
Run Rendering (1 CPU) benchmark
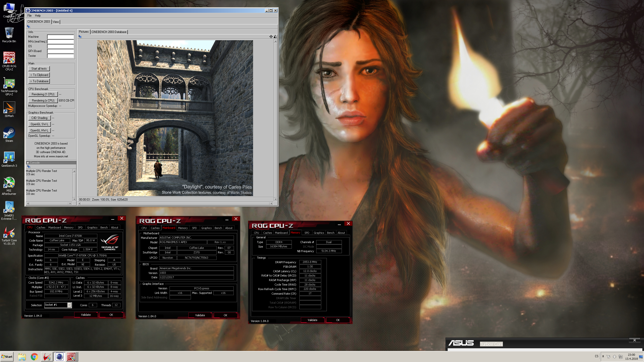pyautogui.click(x=43, y=94)
